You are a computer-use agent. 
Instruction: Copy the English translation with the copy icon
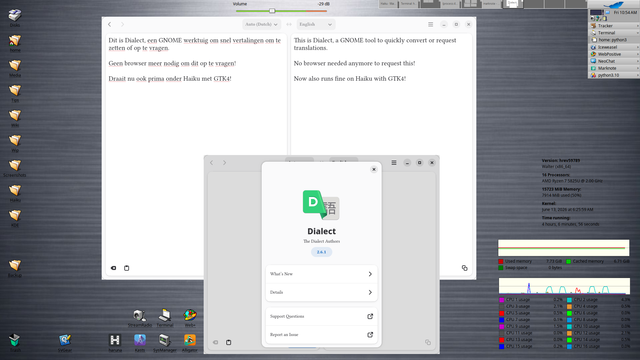point(464,268)
